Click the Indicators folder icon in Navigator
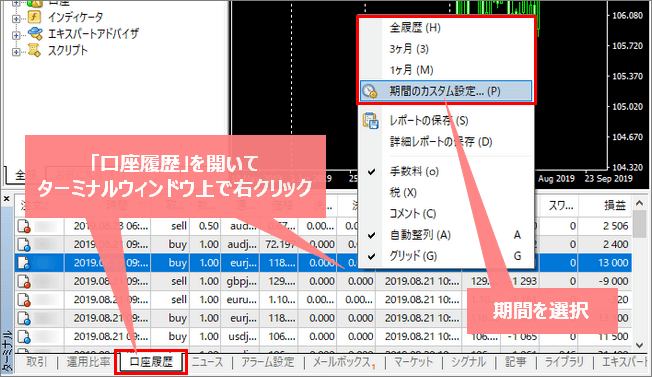Image resolution: width=652 pixels, height=377 pixels. tap(34, 17)
